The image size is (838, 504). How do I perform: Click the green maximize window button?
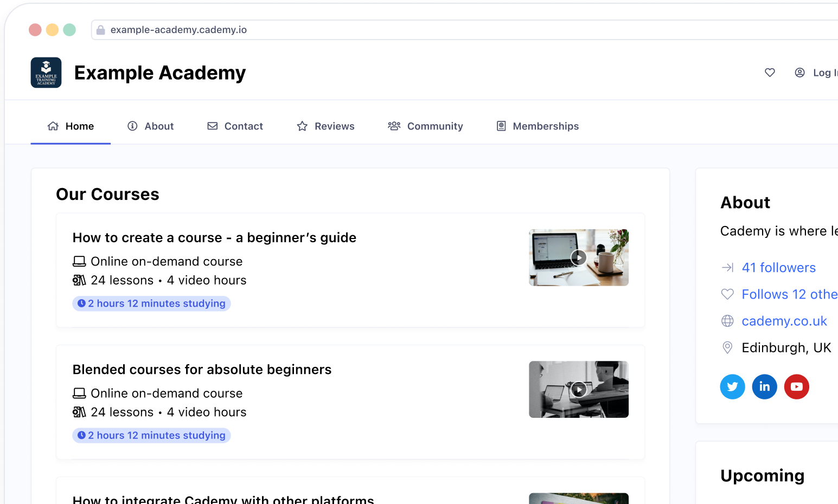(69, 30)
